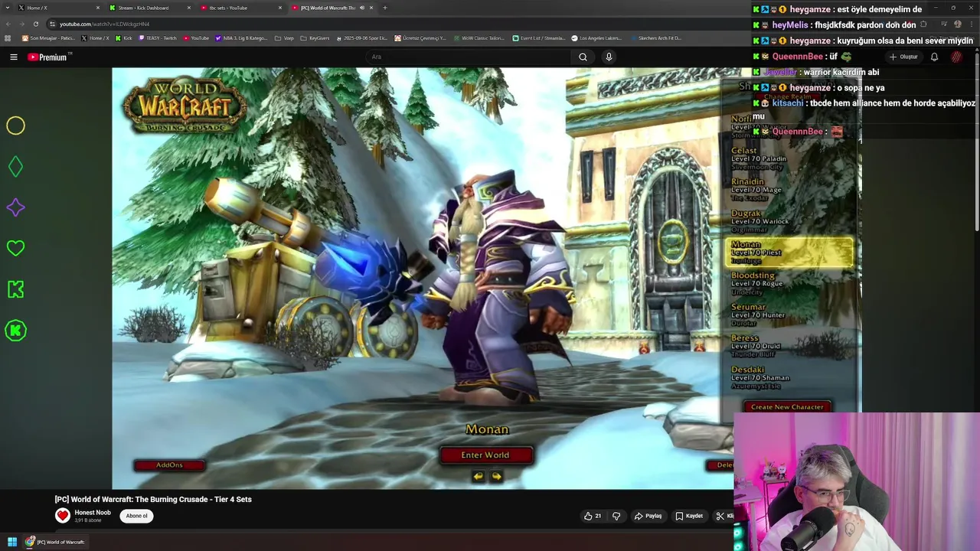This screenshot has width=980, height=551.
Task: Rotate character with the left arrow
Action: click(x=478, y=476)
